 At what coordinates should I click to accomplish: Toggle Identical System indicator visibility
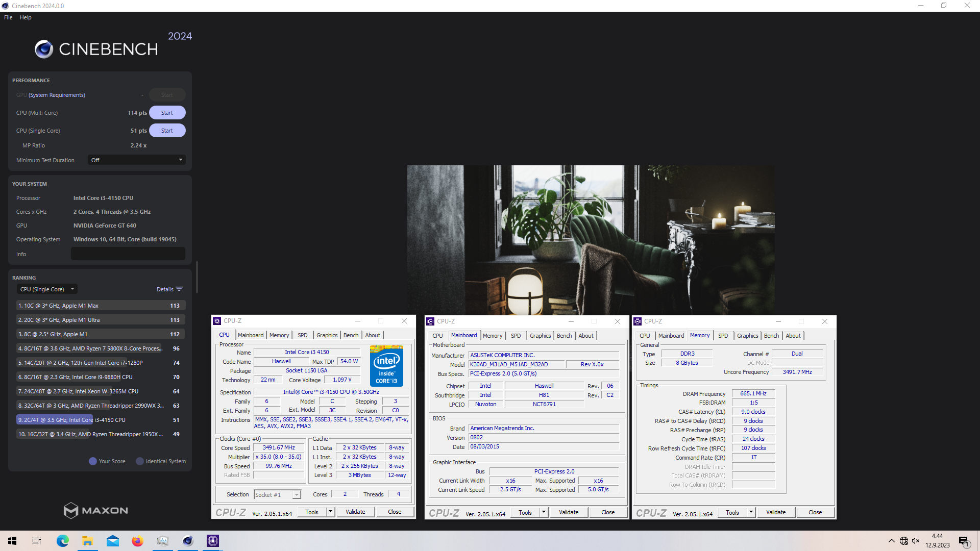[x=141, y=461]
